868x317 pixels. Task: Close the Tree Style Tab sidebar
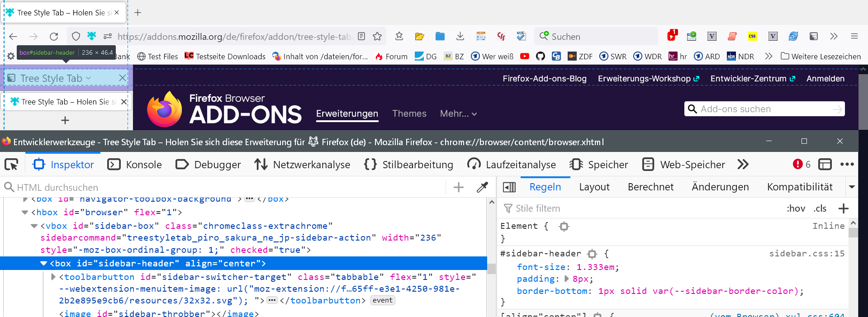[x=122, y=78]
